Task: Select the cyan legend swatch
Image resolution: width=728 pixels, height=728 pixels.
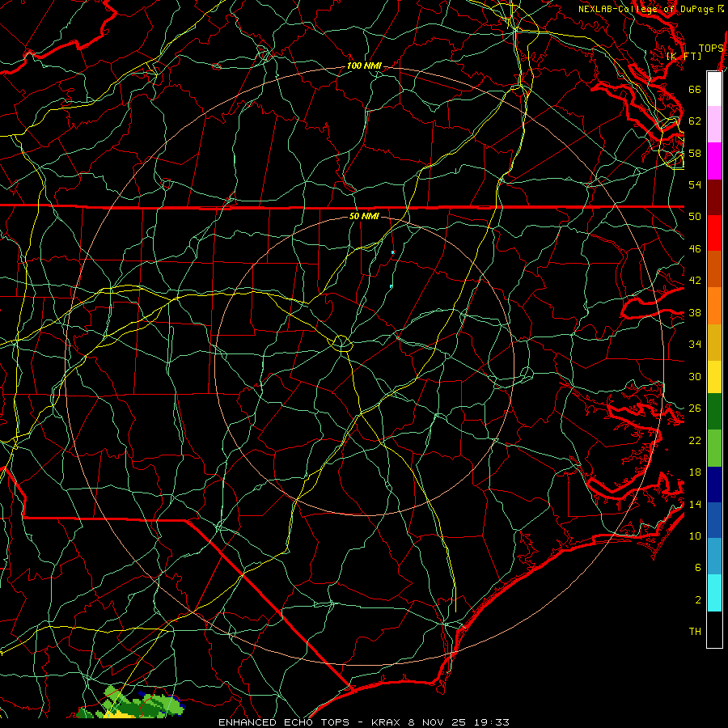Action: 714,593
